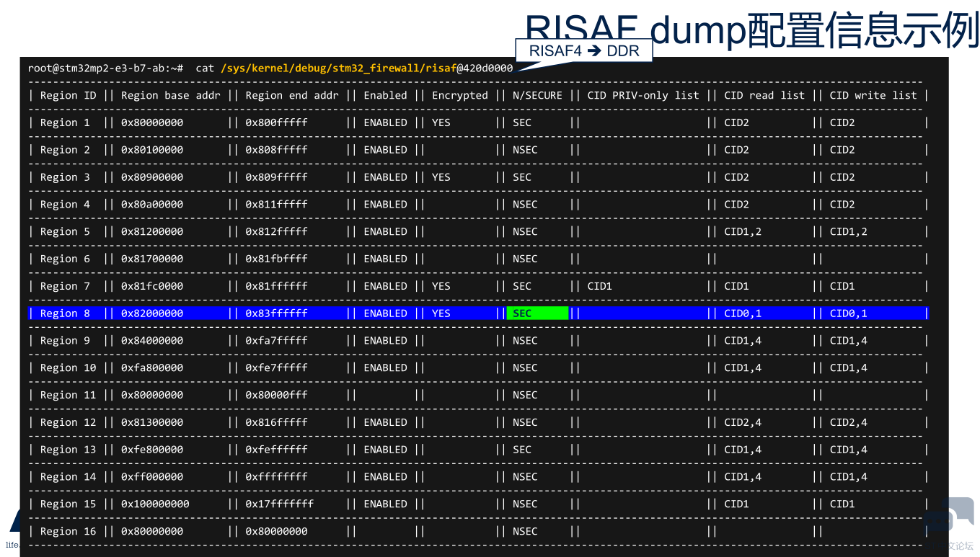This screenshot has height=557, width=980.
Task: Click the /sys/kernel/debug/stm32_firewall/risaf path in the command
Action: click(339, 68)
